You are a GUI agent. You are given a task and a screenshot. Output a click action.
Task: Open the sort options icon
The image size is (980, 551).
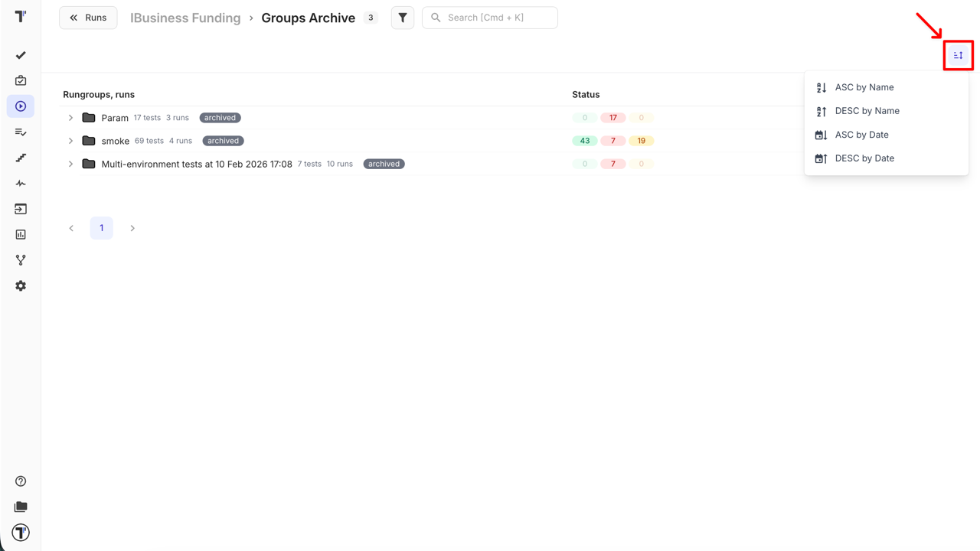click(958, 55)
